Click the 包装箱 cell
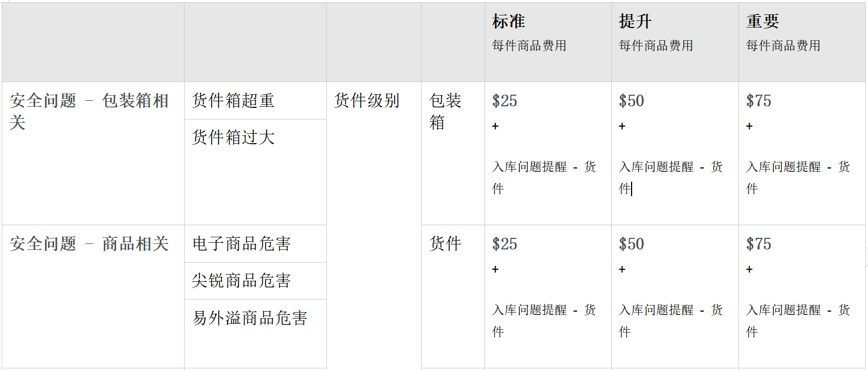The width and height of the screenshot is (868, 370). tap(452, 153)
